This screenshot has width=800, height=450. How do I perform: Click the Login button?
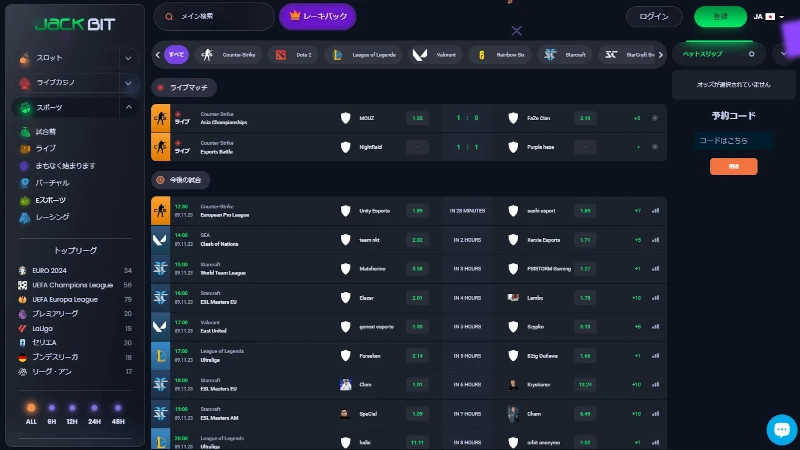(654, 16)
